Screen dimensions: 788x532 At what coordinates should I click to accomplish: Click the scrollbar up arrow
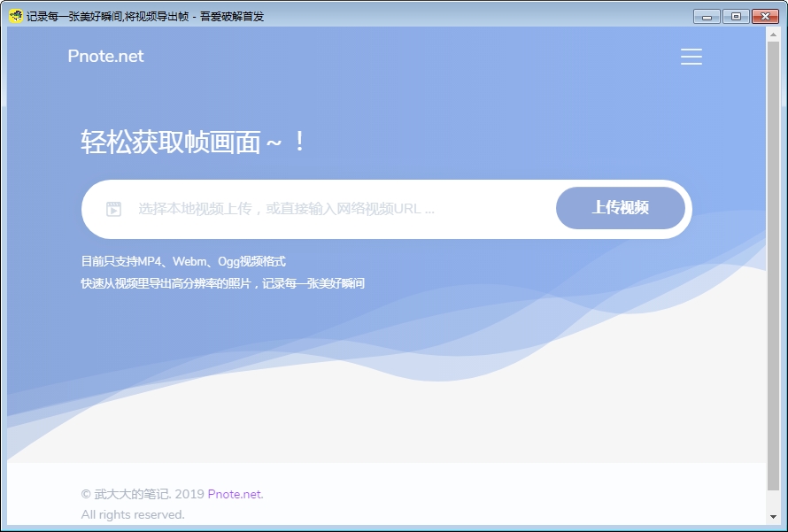(x=773, y=33)
